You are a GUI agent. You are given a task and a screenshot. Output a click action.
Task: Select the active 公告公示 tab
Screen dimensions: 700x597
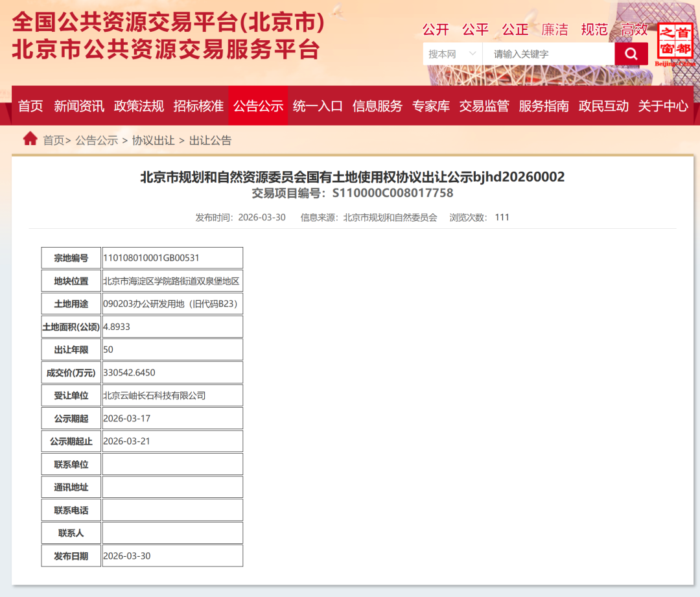click(258, 106)
